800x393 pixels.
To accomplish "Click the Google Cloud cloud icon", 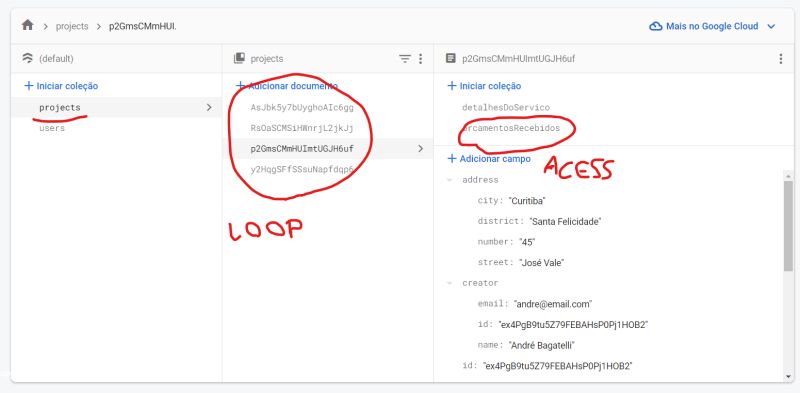I will (x=656, y=26).
